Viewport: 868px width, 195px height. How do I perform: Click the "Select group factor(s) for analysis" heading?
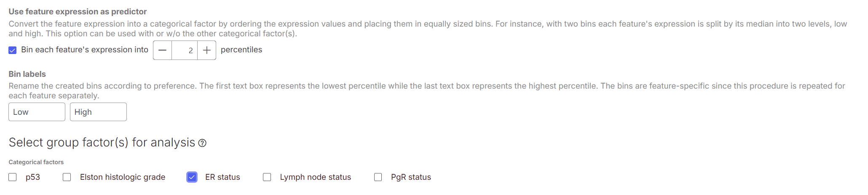click(102, 143)
